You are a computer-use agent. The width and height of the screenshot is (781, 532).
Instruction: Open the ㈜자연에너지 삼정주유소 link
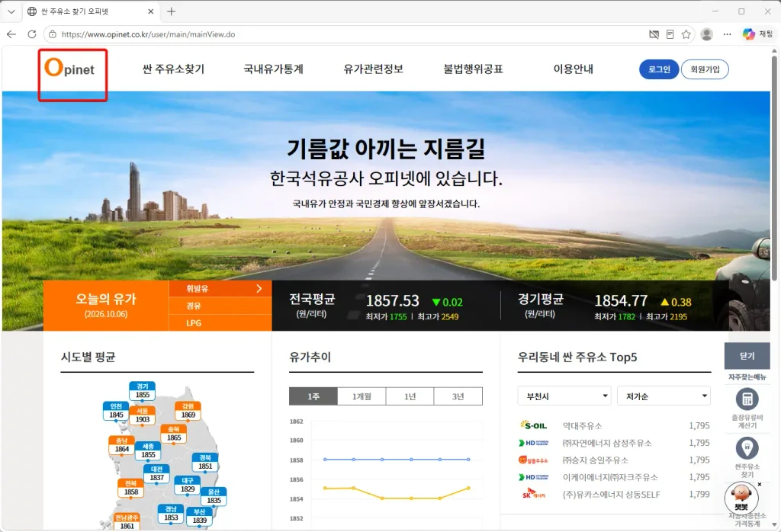click(606, 443)
